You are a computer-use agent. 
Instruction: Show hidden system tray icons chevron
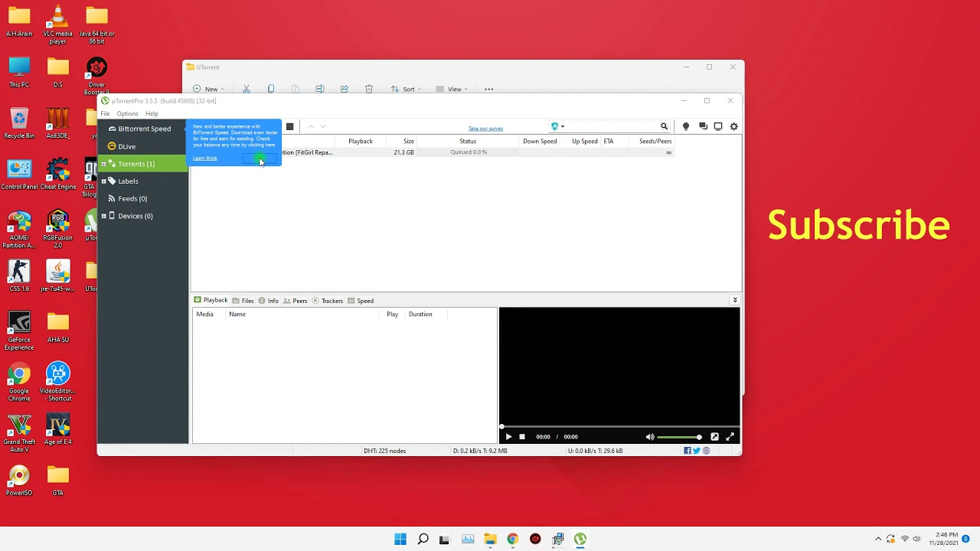(878, 539)
